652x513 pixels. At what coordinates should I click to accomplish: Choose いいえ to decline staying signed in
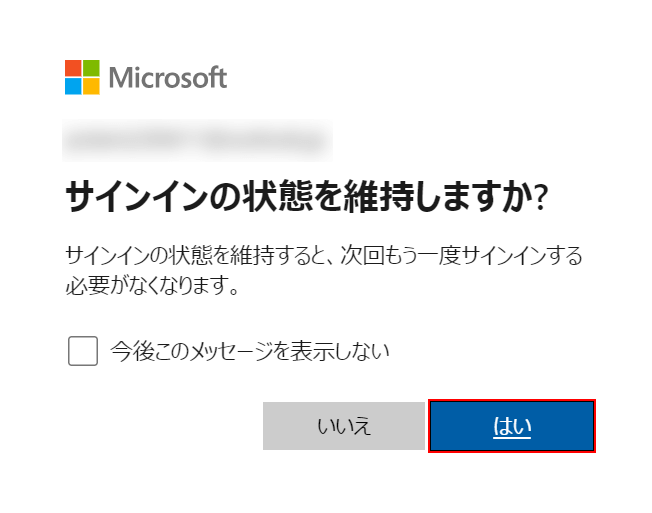[x=344, y=426]
